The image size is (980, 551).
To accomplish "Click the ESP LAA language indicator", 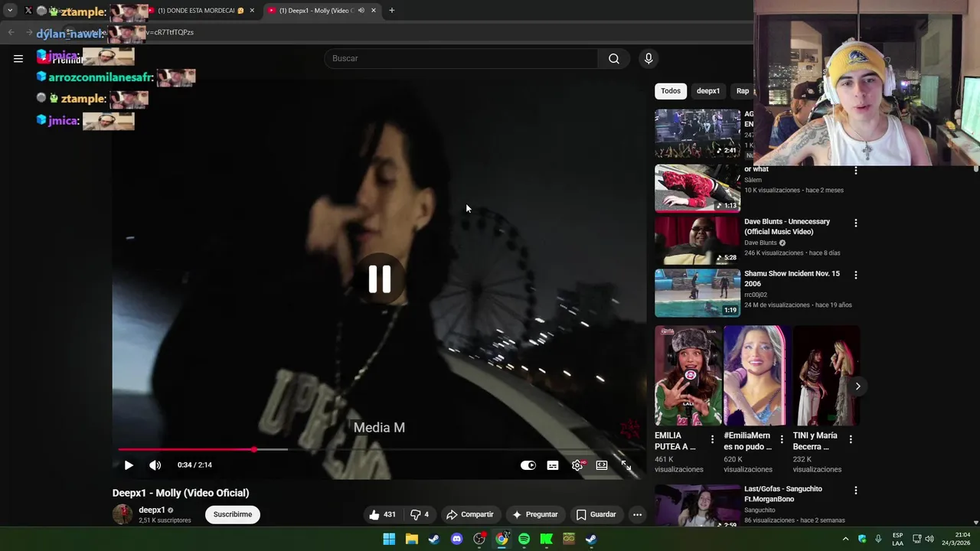I will 897,539.
